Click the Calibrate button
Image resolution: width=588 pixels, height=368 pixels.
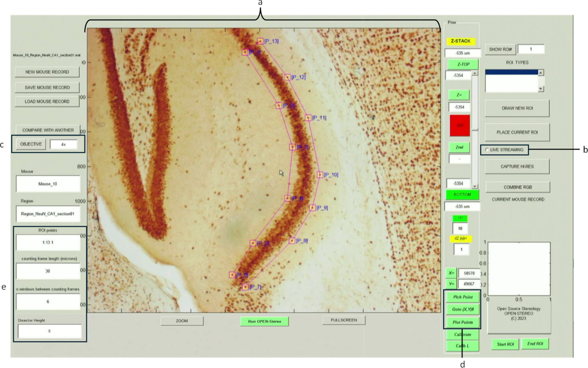[463, 335]
